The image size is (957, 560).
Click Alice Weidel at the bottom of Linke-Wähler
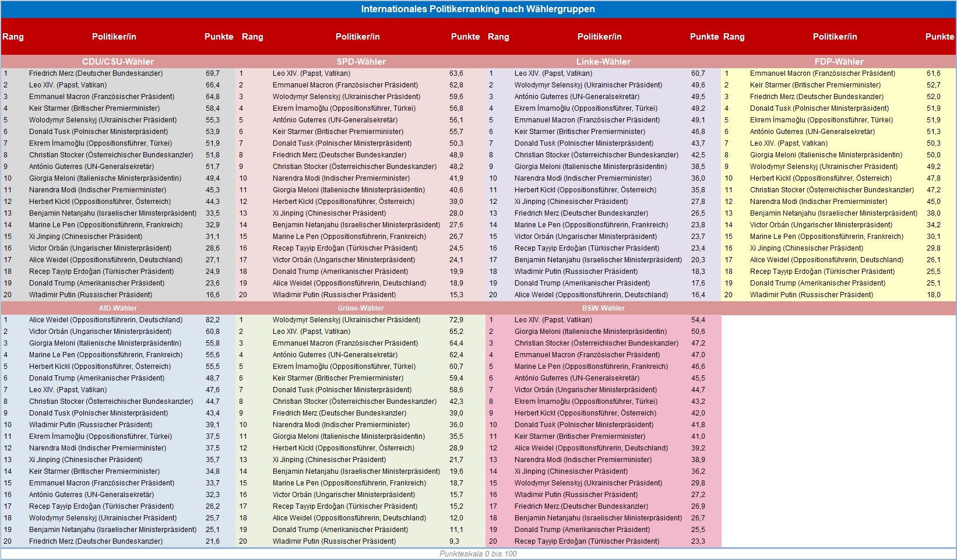click(x=591, y=295)
